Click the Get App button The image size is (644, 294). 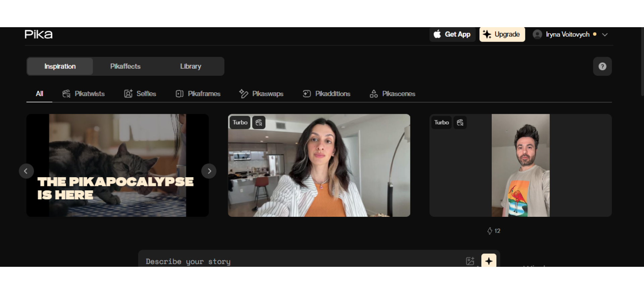tap(452, 34)
